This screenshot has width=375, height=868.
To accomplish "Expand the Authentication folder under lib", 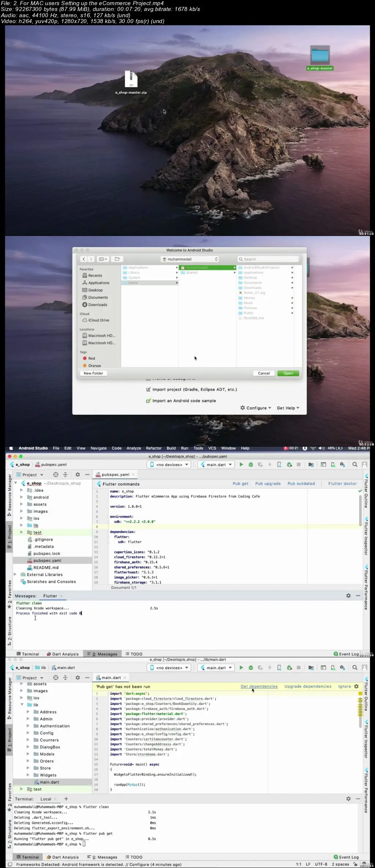I will tap(28, 726).
